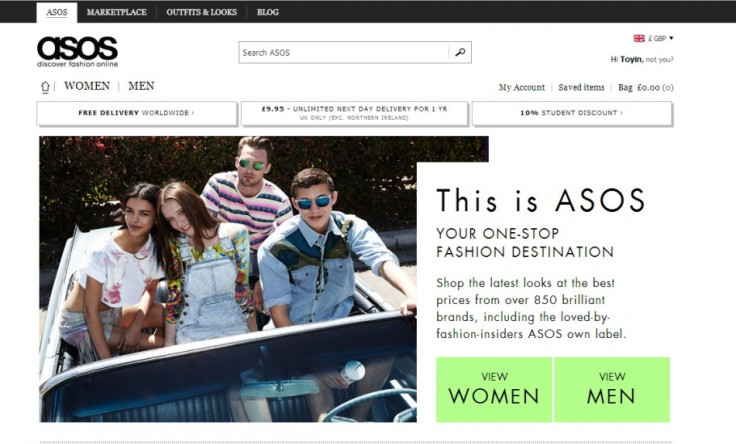This screenshot has width=736, height=444.
Task: Open the MEN navigation menu
Action: pyautogui.click(x=141, y=86)
